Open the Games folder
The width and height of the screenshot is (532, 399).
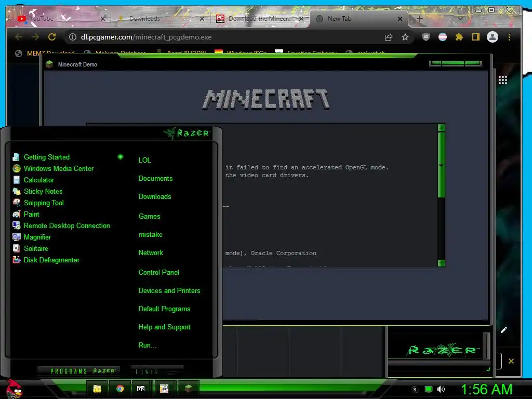click(149, 216)
